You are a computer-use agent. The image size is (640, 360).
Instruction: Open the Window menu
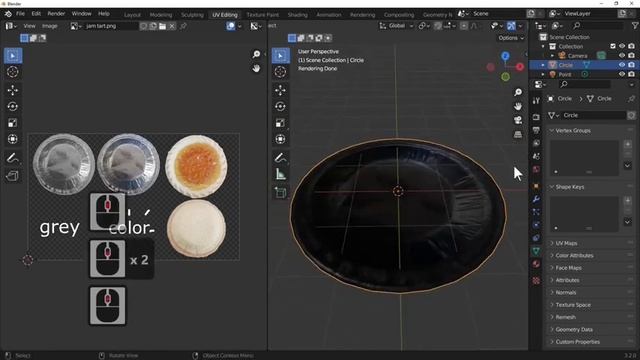point(81,14)
